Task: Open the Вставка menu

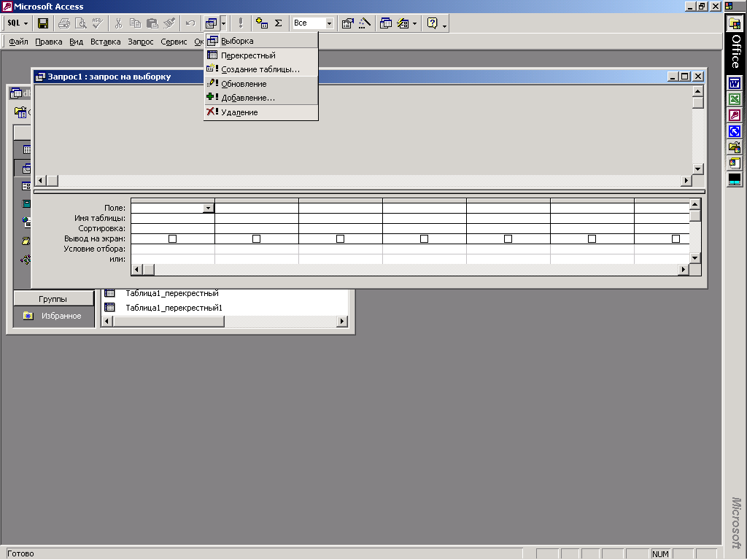Action: pos(105,42)
